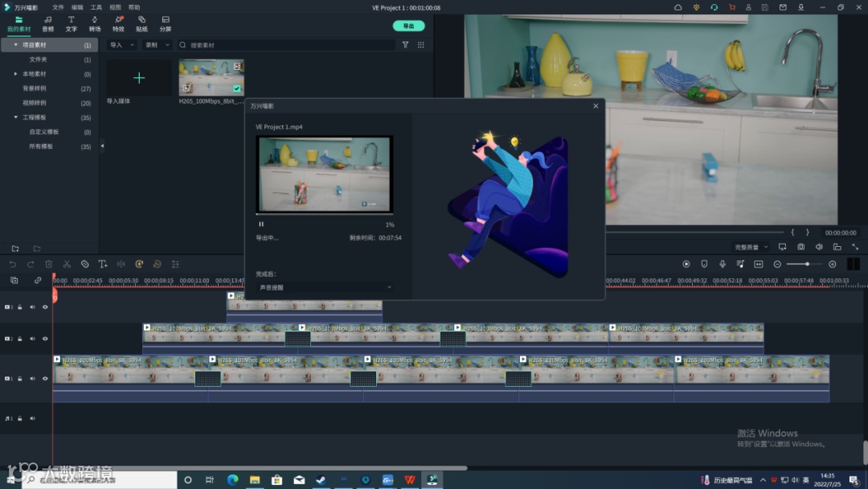Open the 编辑 menu

pos(77,7)
